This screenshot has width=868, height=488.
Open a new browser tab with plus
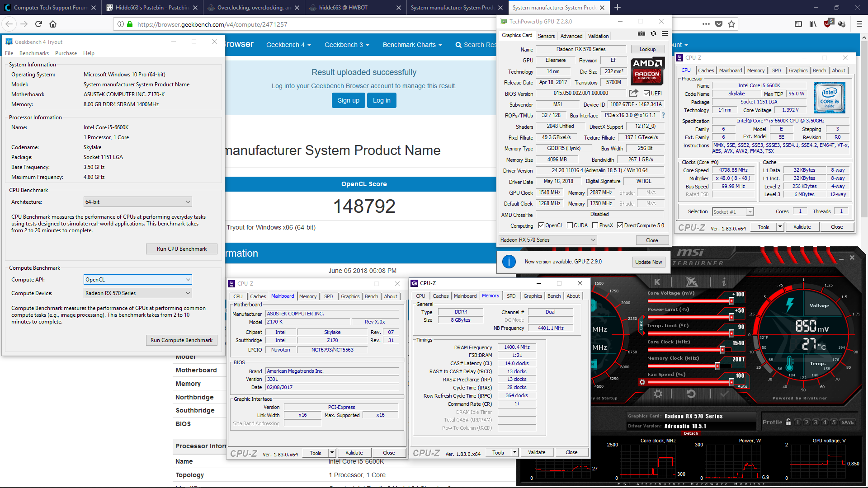coord(618,7)
